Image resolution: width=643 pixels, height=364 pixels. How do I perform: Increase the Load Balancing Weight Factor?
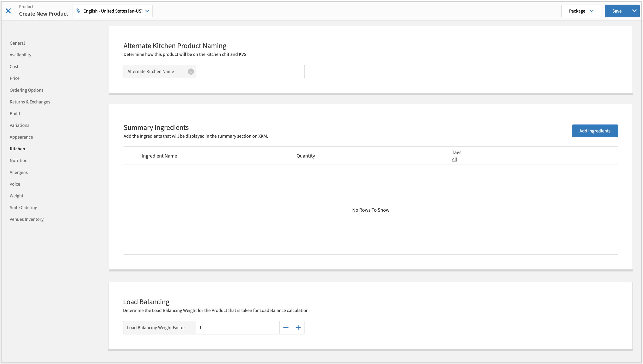(x=298, y=327)
